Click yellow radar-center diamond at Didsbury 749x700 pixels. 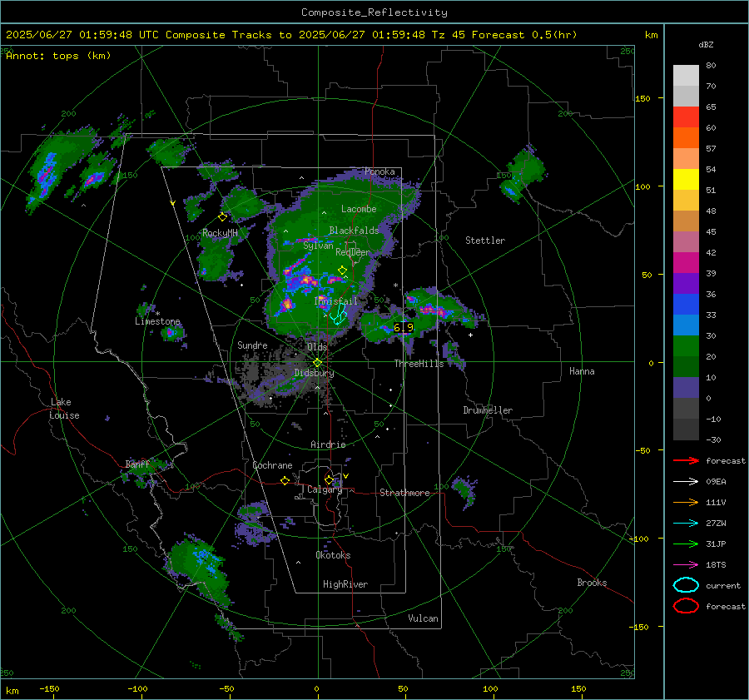(317, 363)
